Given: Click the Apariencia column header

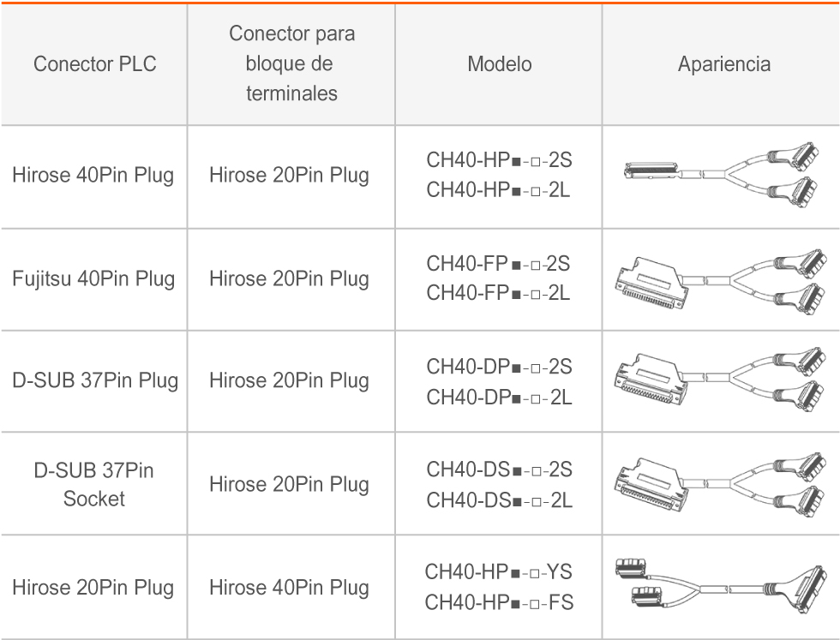Looking at the screenshot, I should click(724, 63).
